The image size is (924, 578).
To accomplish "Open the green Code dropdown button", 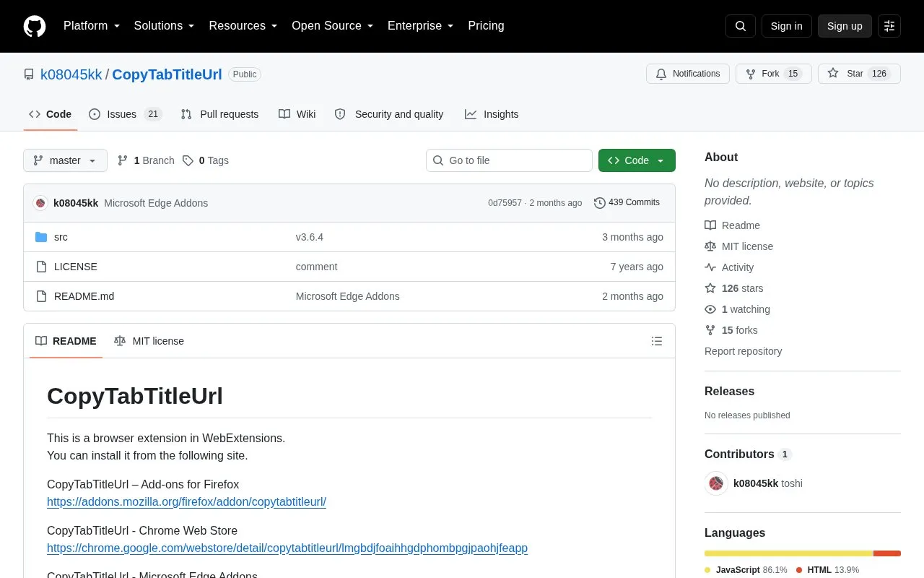I will 637,160.
